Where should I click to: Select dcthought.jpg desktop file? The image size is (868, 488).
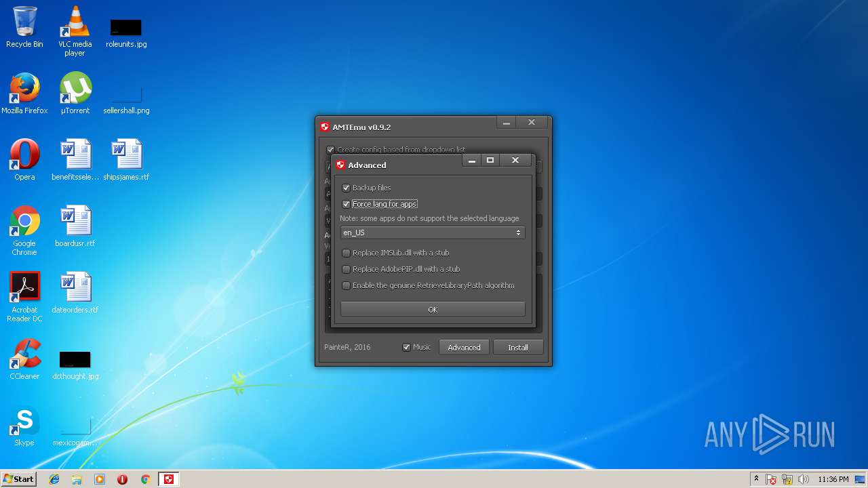tap(75, 365)
